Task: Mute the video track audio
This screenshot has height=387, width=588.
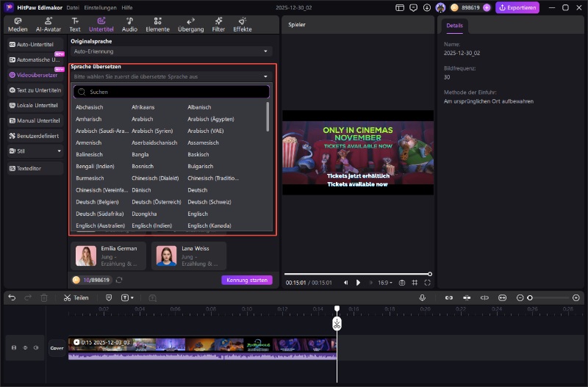Action: pos(36,348)
